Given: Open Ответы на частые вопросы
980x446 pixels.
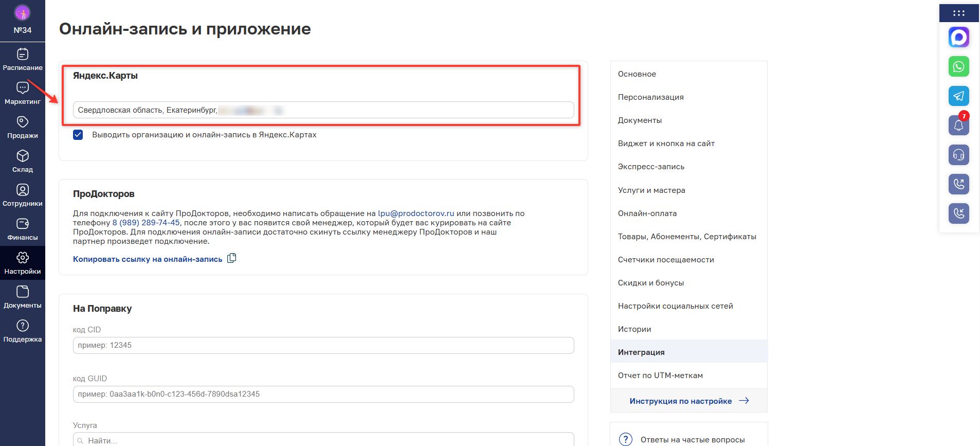Looking at the screenshot, I should (693, 440).
